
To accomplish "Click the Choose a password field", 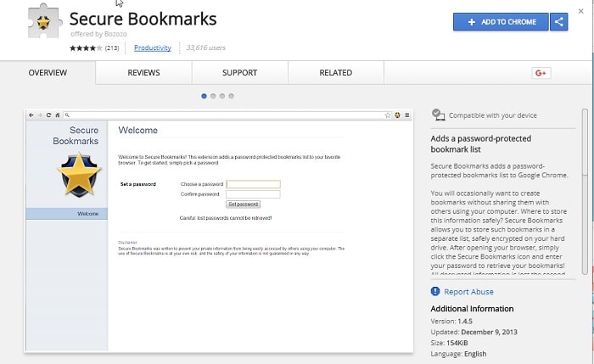I will pyautogui.click(x=253, y=184).
